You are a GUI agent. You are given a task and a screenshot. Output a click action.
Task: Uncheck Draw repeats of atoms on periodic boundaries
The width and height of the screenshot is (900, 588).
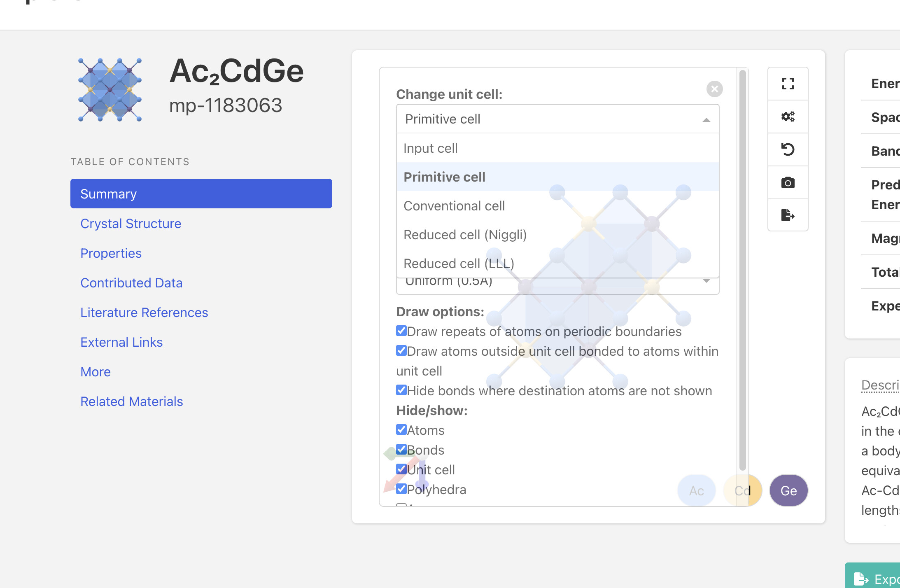[401, 331]
